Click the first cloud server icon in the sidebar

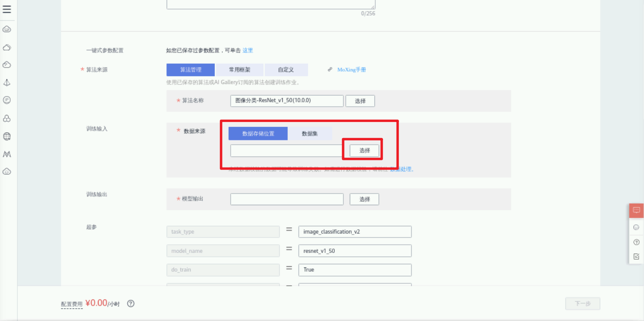tap(7, 29)
